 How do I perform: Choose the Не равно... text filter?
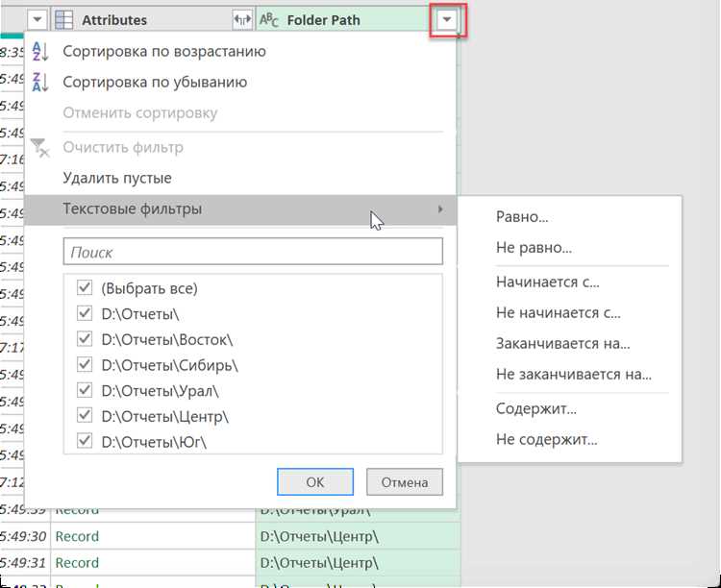534,248
